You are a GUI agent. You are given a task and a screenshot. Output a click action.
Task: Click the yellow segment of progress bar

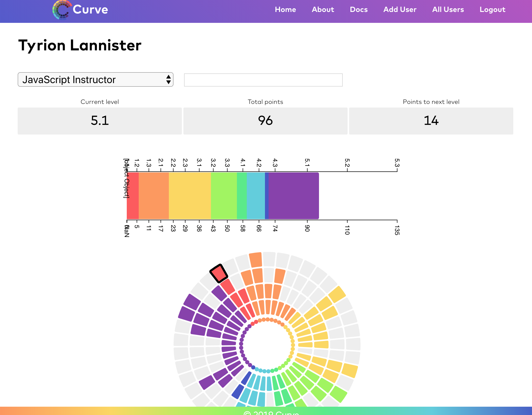[x=190, y=196]
